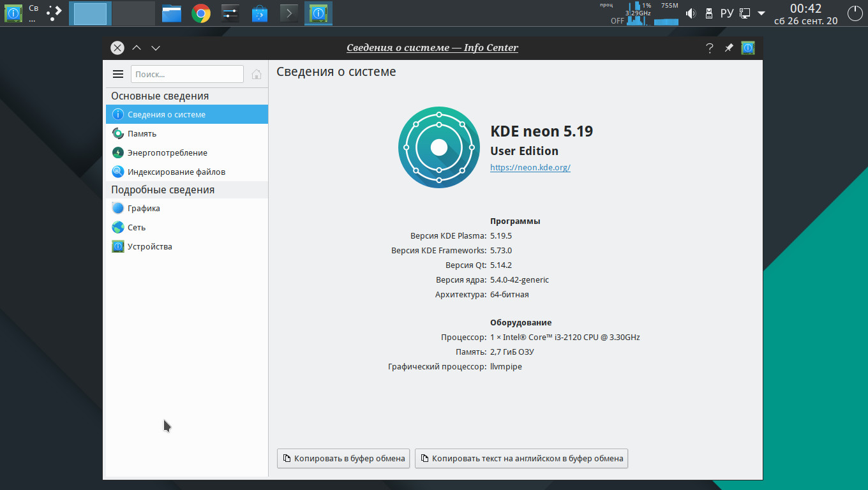868x490 pixels.
Task: Select the Info Center task in taskbar
Action: tap(318, 13)
